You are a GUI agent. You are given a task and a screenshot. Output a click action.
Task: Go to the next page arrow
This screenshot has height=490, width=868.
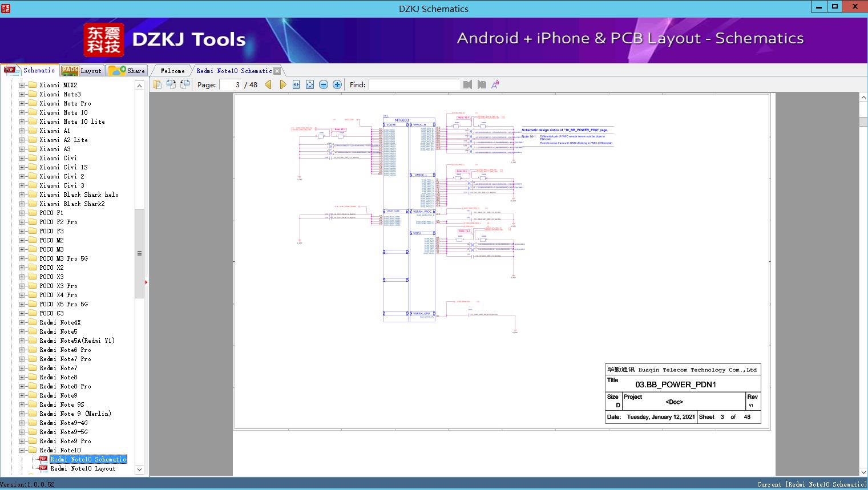(282, 84)
